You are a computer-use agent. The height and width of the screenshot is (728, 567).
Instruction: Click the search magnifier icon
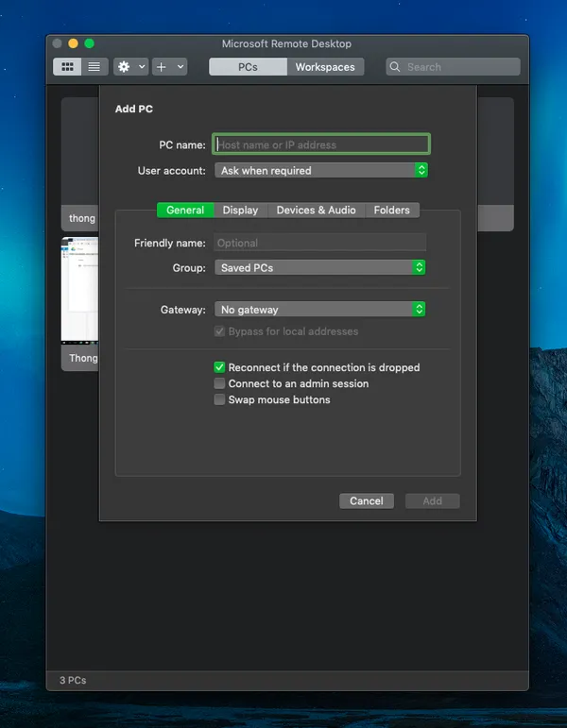point(395,67)
